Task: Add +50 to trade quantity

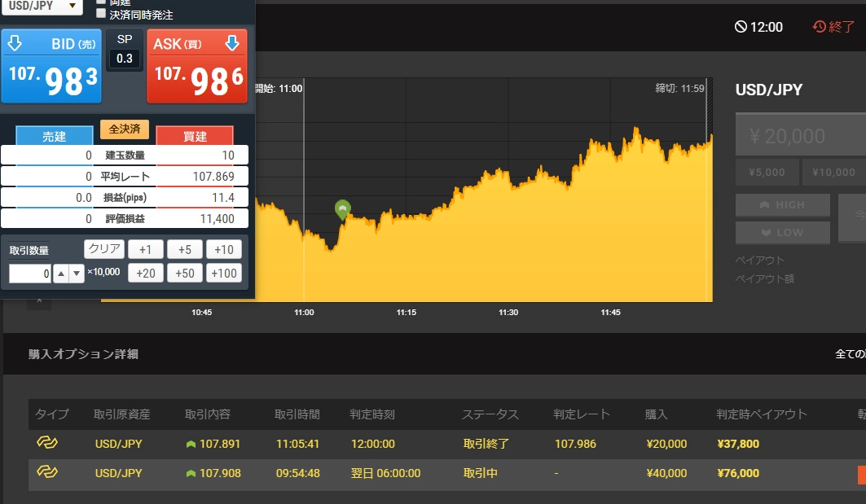Action: pos(184,274)
